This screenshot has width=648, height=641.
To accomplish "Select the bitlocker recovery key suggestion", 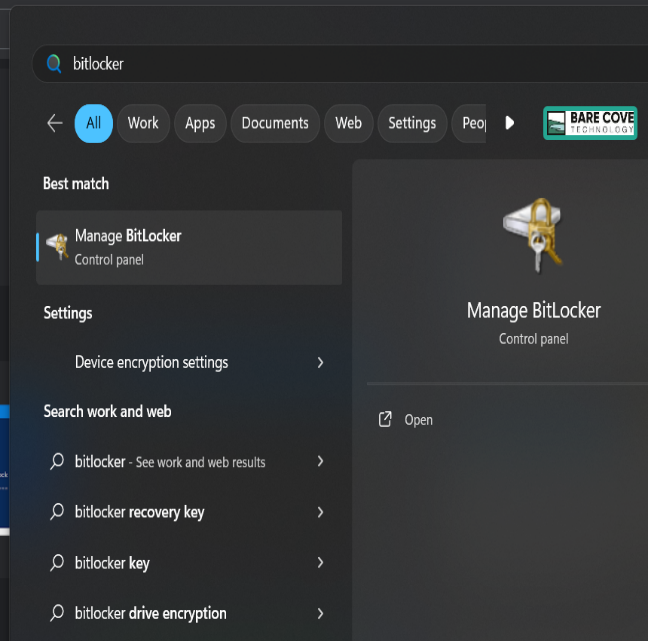I will [189, 512].
